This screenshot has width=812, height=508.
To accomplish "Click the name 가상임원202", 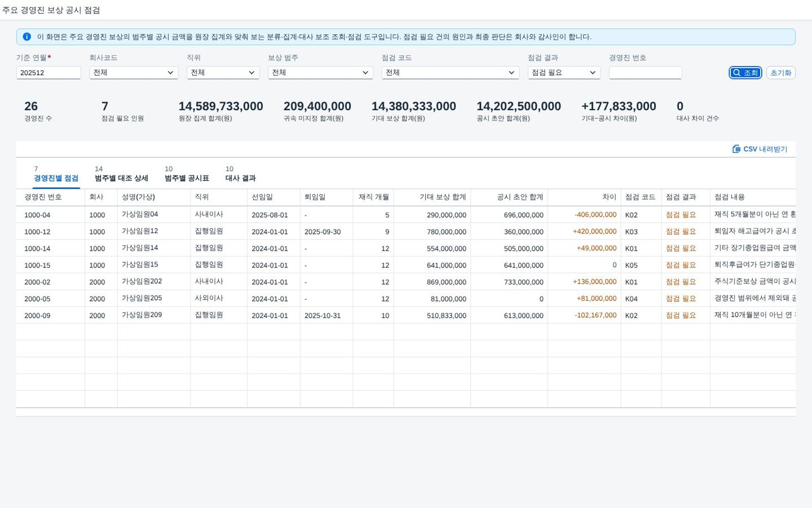I will (142, 282).
